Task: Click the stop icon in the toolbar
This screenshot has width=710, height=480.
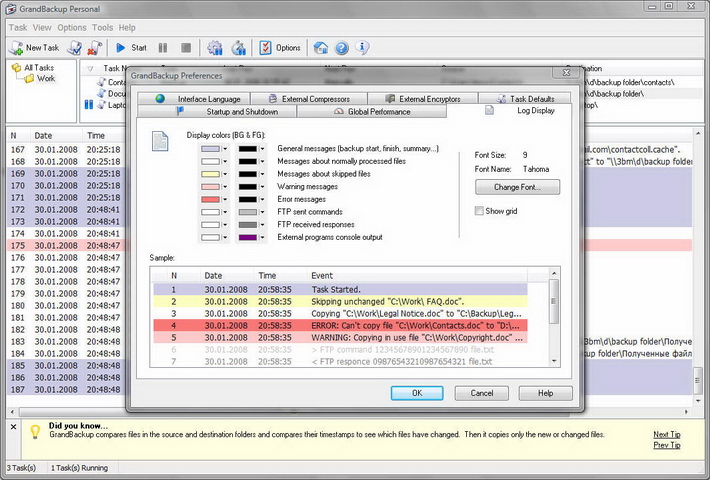Action: (x=186, y=48)
